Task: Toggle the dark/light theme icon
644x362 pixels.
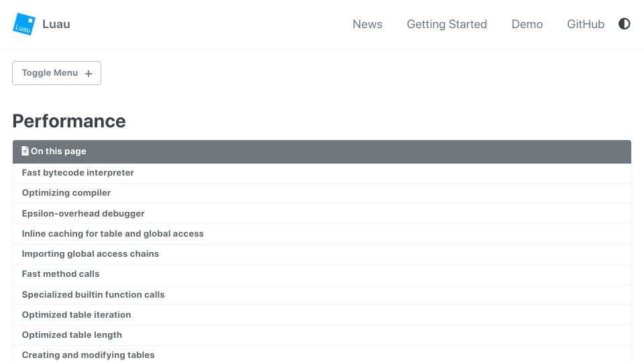Action: 624,24
